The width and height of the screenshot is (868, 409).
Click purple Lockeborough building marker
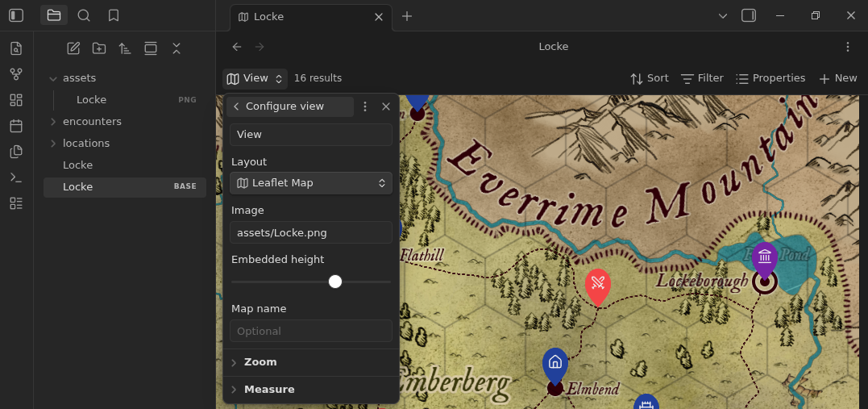765,260
